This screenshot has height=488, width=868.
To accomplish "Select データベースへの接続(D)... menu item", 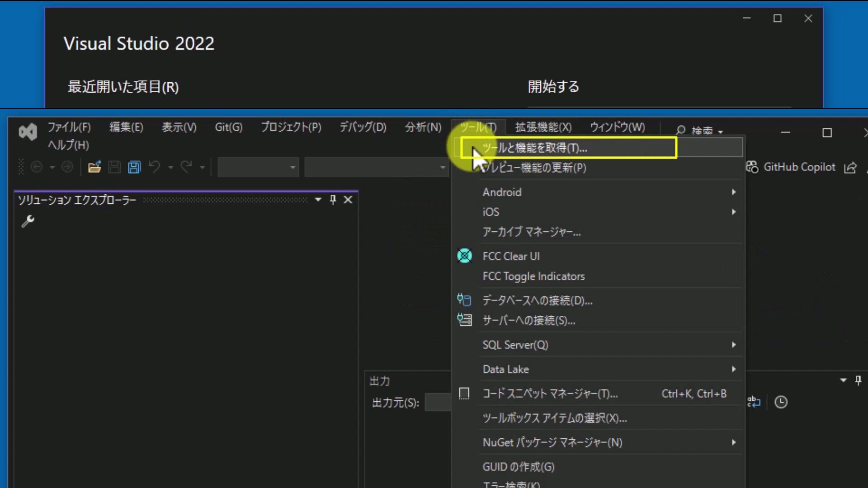I will [x=598, y=300].
